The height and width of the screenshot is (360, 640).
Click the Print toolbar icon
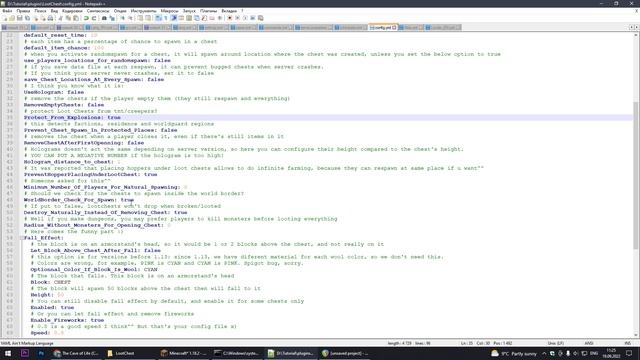point(50,18)
